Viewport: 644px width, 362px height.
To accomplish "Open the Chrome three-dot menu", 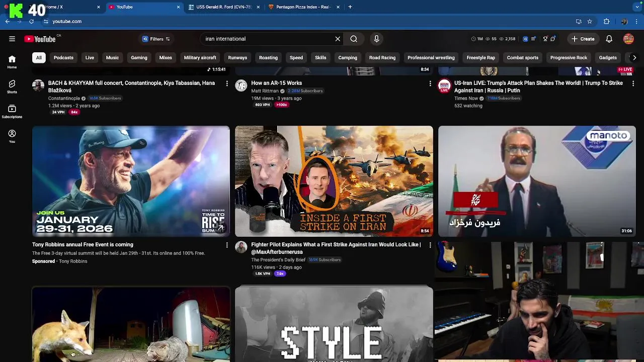I will (637, 22).
